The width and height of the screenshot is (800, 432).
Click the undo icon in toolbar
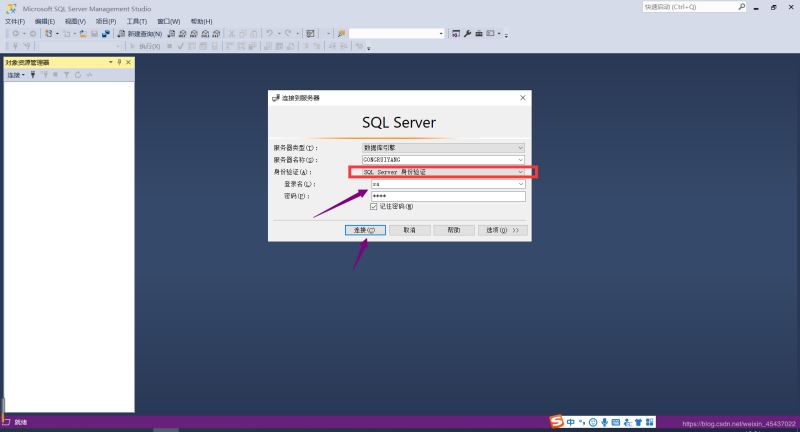point(269,34)
